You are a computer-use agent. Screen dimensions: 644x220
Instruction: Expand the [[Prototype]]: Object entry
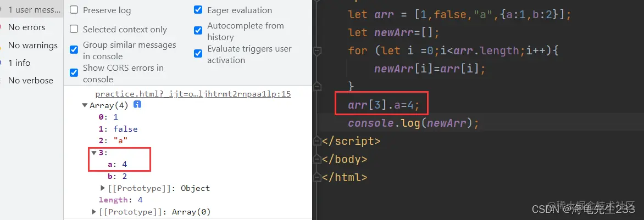click(x=103, y=188)
